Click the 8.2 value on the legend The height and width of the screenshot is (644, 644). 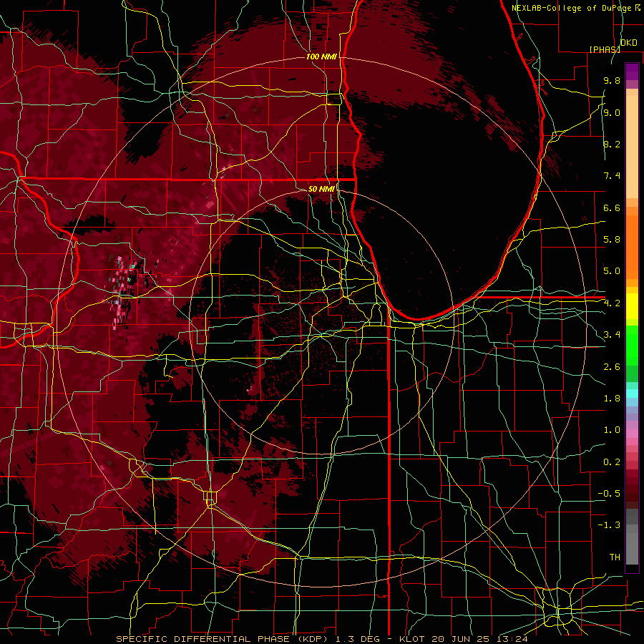[x=612, y=144]
